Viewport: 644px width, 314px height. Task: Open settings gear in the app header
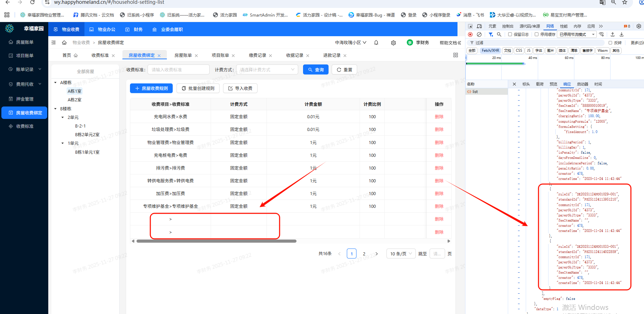[393, 43]
